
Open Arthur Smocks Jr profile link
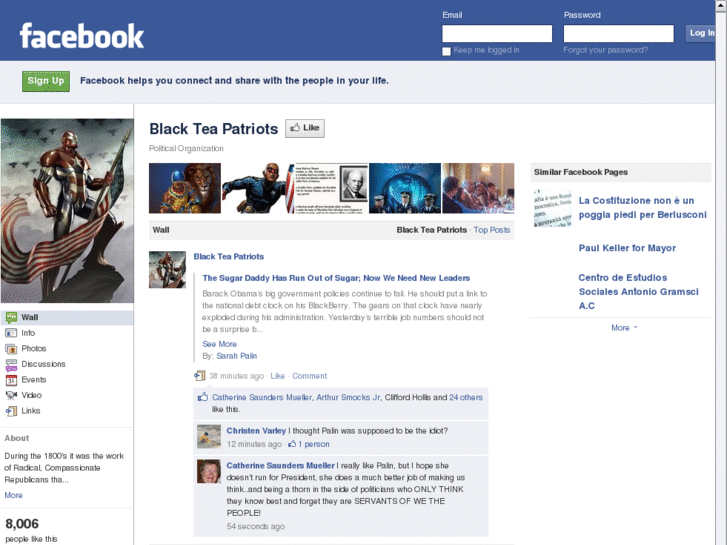click(348, 398)
